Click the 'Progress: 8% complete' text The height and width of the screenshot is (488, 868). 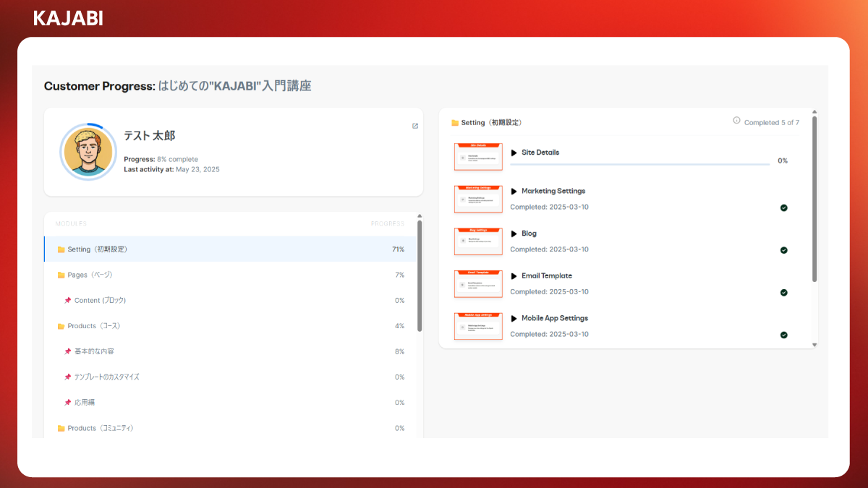pyautogui.click(x=161, y=159)
